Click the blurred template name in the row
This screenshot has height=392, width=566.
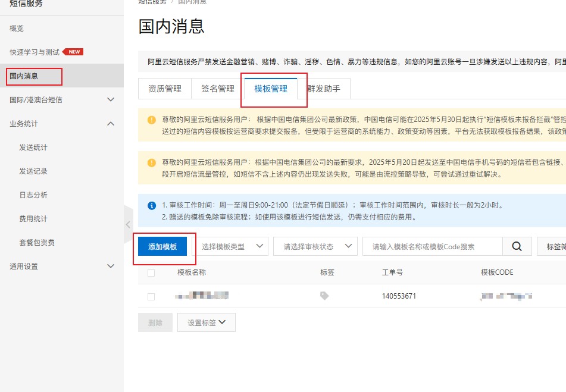(x=202, y=296)
